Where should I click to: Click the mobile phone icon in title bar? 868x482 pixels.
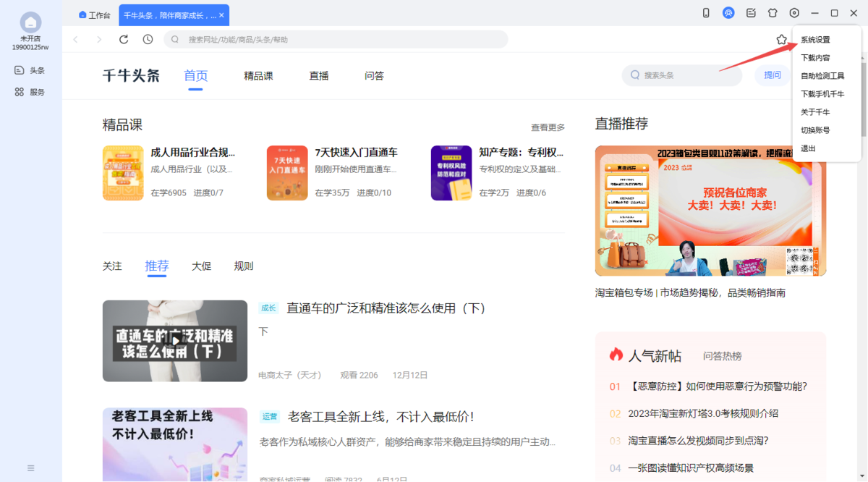pos(706,13)
